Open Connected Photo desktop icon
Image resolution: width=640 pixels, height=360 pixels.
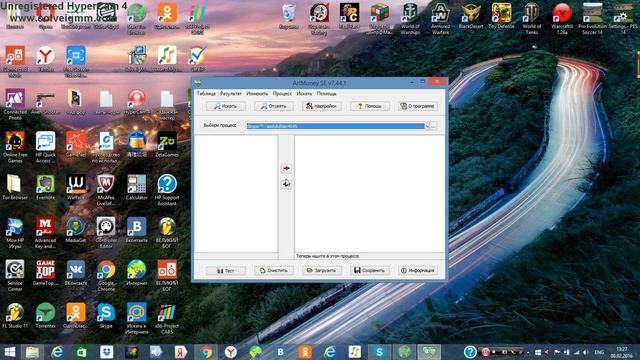tap(15, 104)
